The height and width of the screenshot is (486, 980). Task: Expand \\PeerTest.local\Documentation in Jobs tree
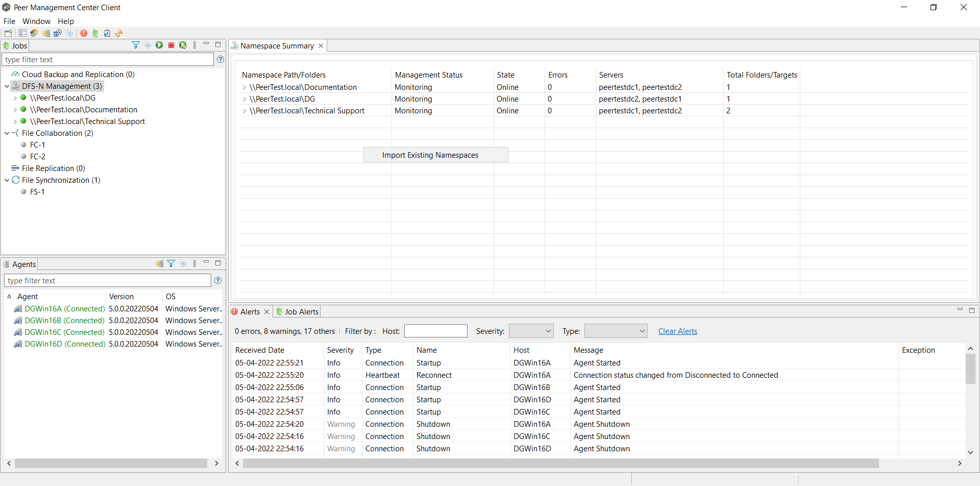[x=15, y=110]
